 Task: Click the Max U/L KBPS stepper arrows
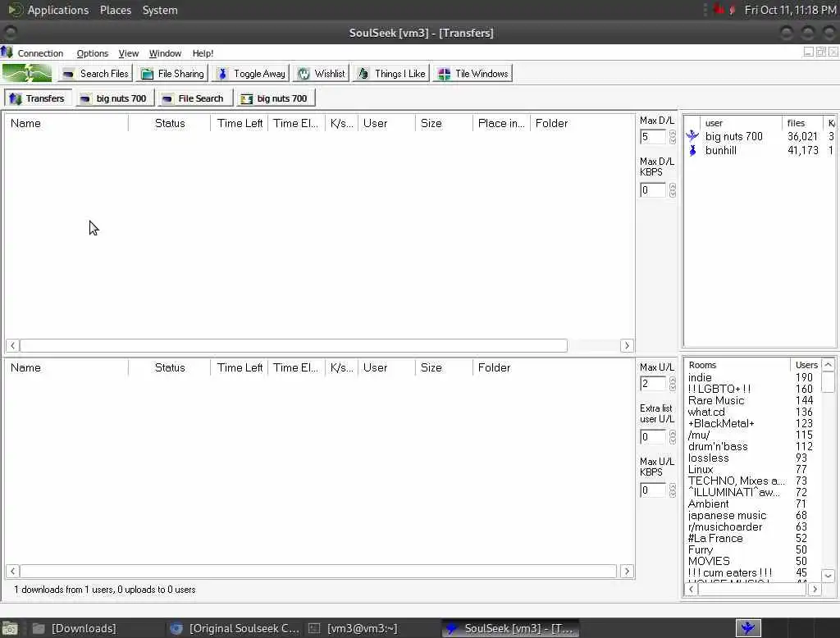point(673,490)
